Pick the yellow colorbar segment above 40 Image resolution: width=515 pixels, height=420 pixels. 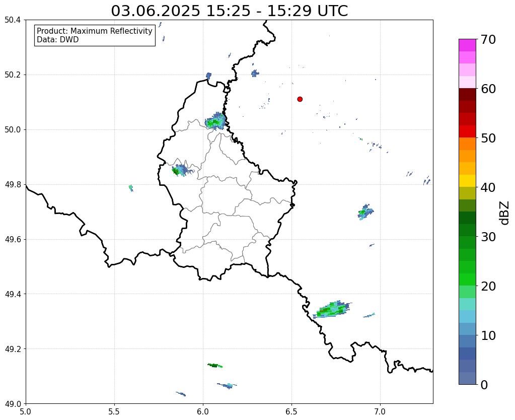click(467, 181)
